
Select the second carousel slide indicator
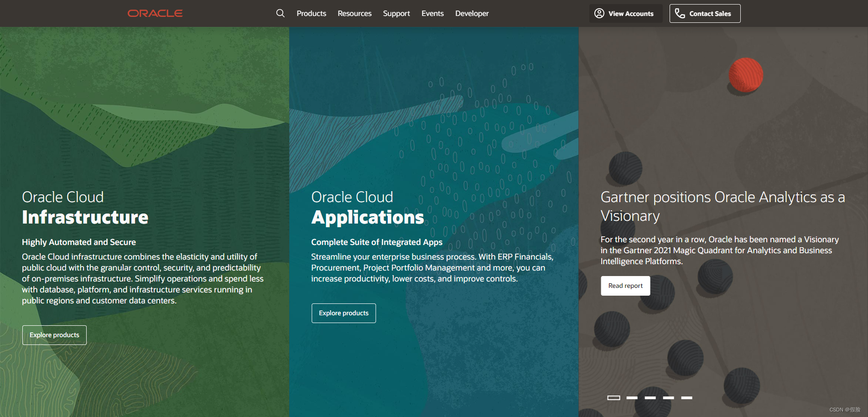pyautogui.click(x=632, y=398)
